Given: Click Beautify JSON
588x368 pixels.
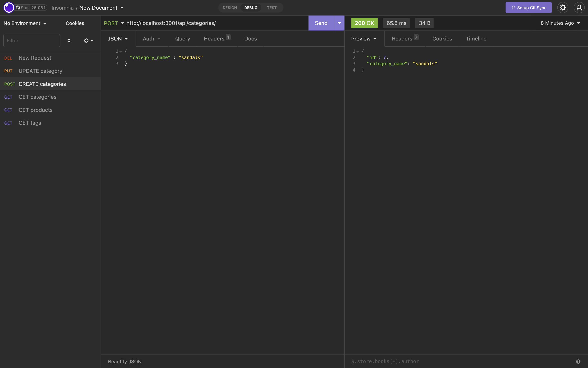Looking at the screenshot, I should 125,361.
